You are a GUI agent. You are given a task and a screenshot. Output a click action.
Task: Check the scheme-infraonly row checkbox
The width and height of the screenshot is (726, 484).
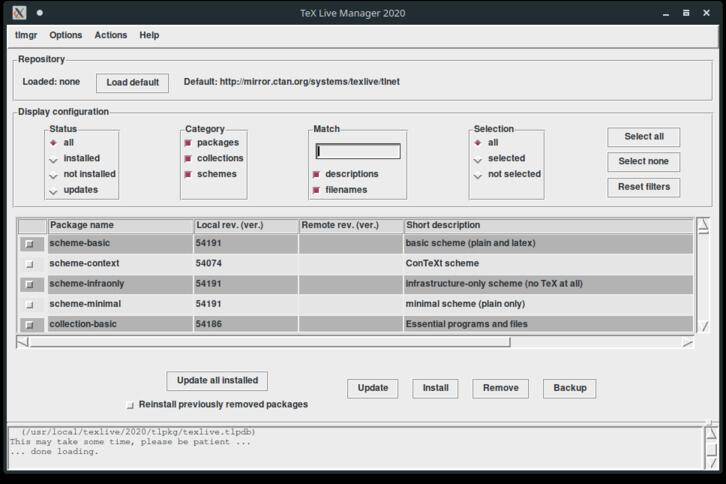point(30,284)
